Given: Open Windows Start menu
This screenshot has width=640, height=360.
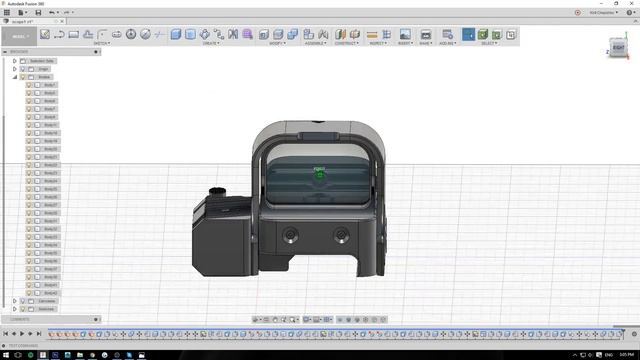Looking at the screenshot, I should click(x=6, y=355).
